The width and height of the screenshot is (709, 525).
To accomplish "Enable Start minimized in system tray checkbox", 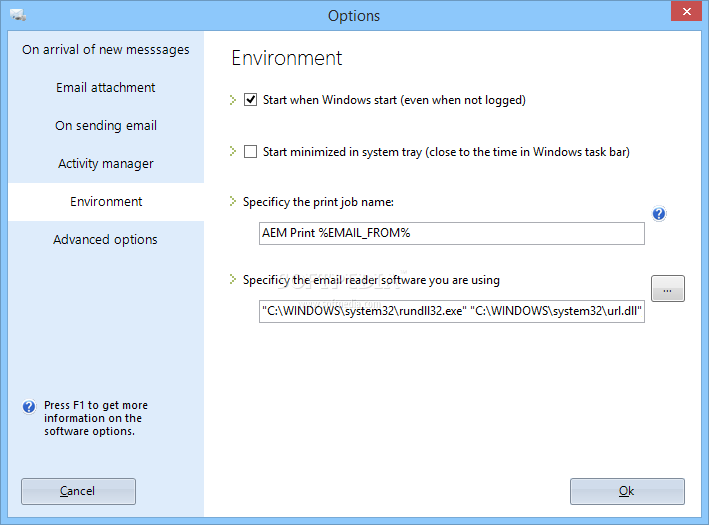I will (251, 151).
